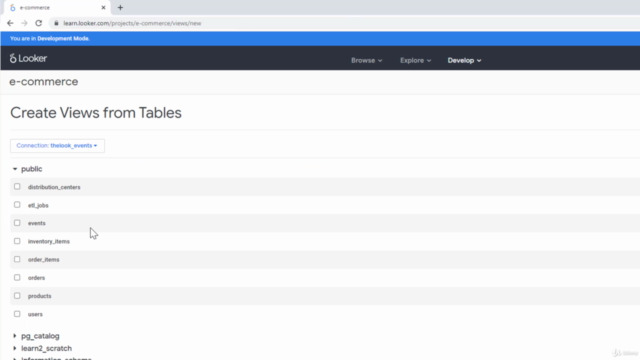Image resolution: width=640 pixels, height=360 pixels.
Task: Check the distribution_centers table
Action: coord(17,187)
